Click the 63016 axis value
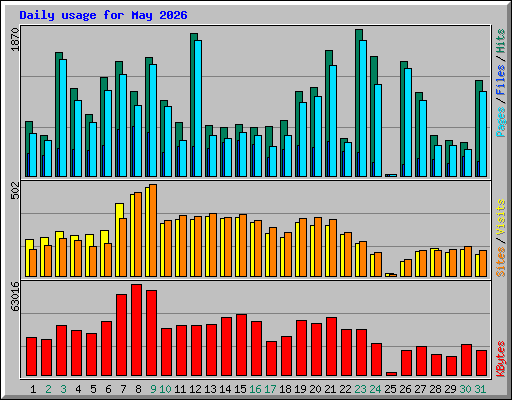 click(15, 296)
